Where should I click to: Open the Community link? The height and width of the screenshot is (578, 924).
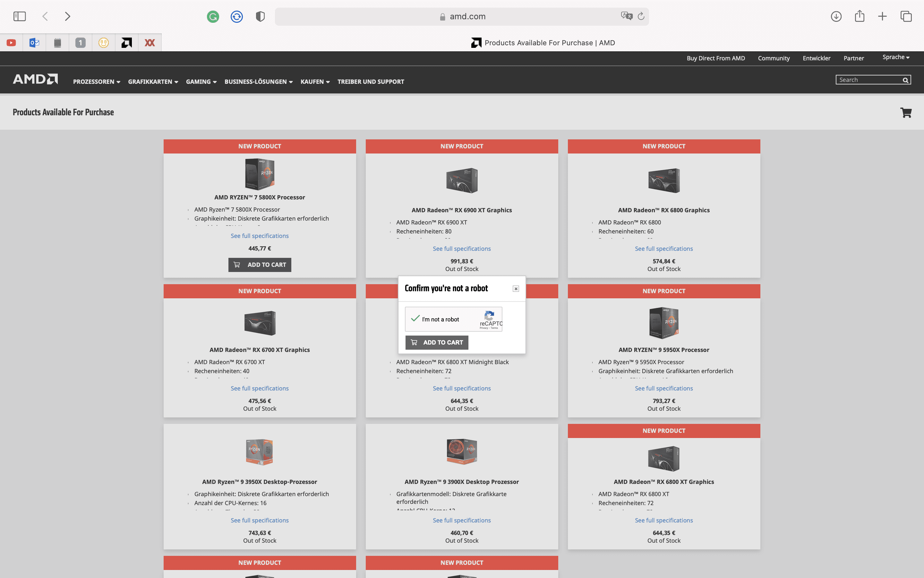(x=774, y=58)
